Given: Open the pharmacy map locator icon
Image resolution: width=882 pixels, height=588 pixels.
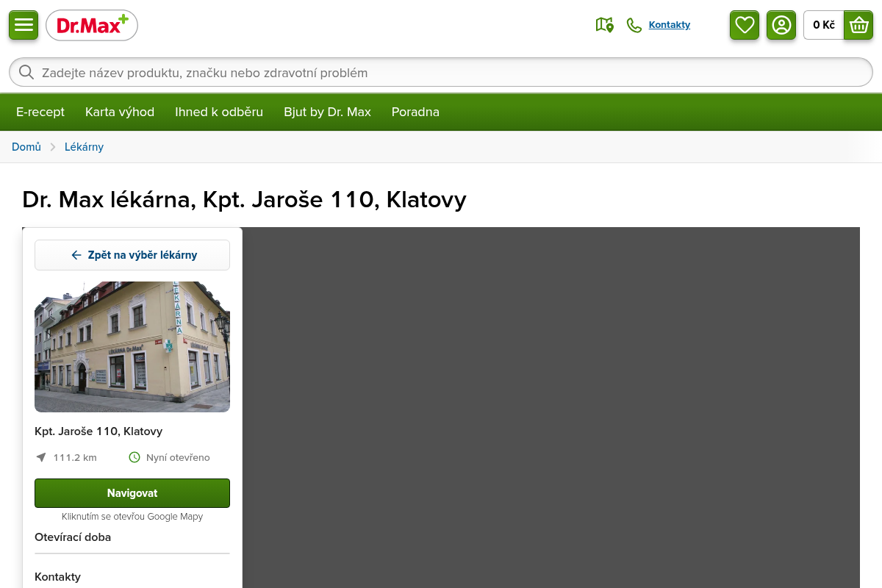Looking at the screenshot, I should pyautogui.click(x=604, y=25).
